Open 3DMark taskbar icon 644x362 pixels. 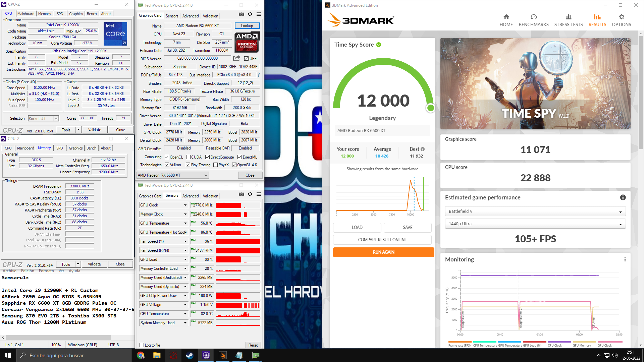point(222,355)
